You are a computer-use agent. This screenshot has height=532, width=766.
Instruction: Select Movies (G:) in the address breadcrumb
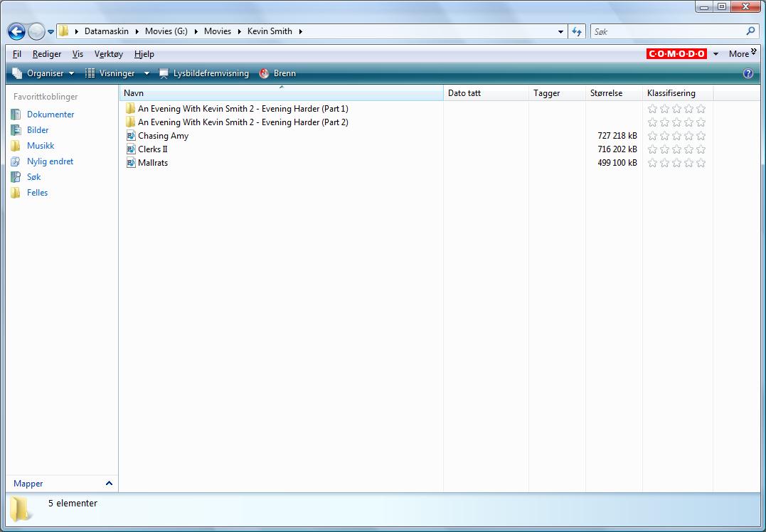[166, 31]
